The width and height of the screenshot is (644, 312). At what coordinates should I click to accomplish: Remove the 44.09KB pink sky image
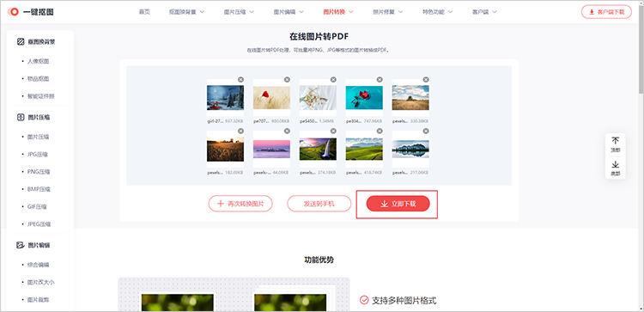pyautogui.click(x=287, y=131)
